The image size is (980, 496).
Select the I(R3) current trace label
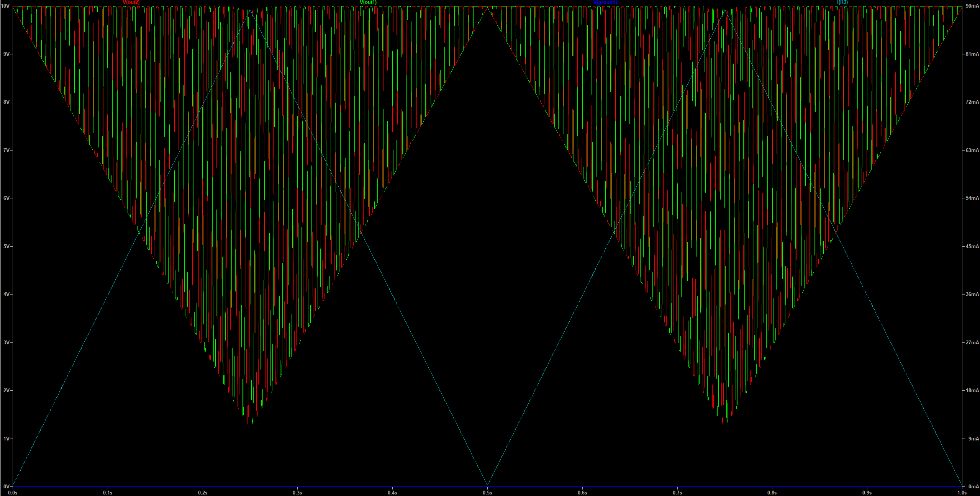pyautogui.click(x=842, y=2)
